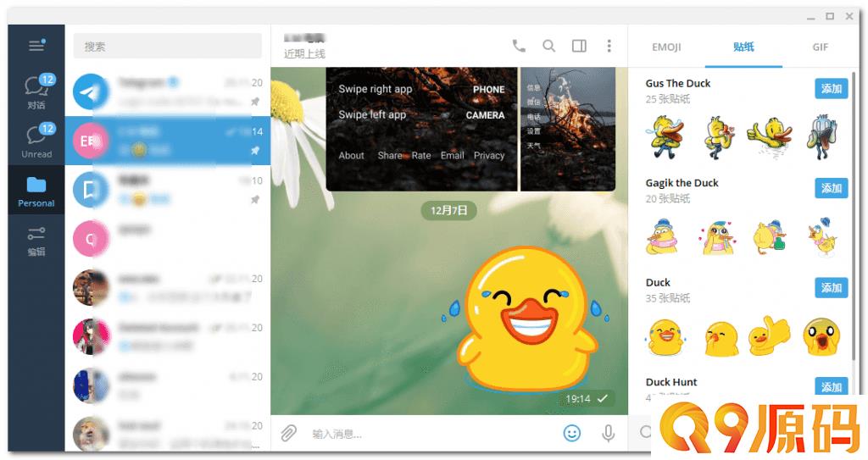Open the Swipe right app screenshot image
The image size is (868, 460).
[421, 129]
